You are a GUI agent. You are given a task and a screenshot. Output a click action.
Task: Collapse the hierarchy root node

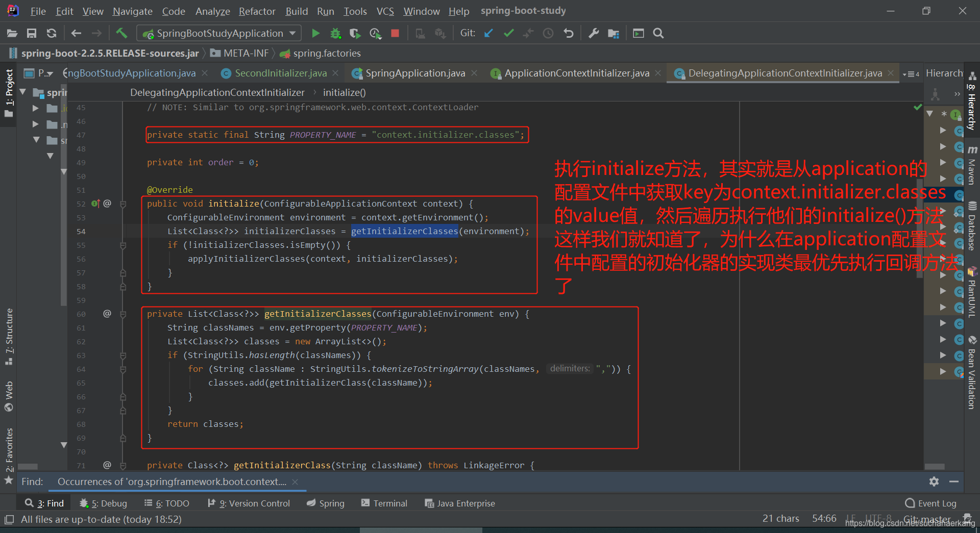pyautogui.click(x=929, y=114)
